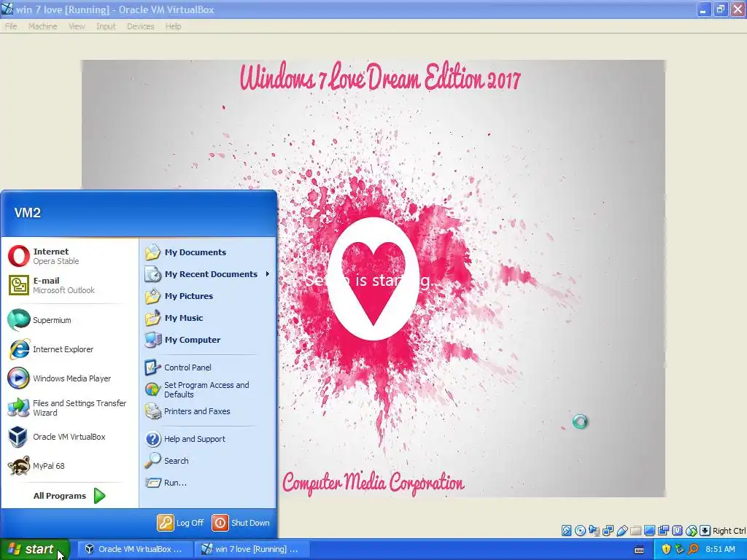Expand All Programs list
This screenshot has width=747, height=560.
point(69,496)
